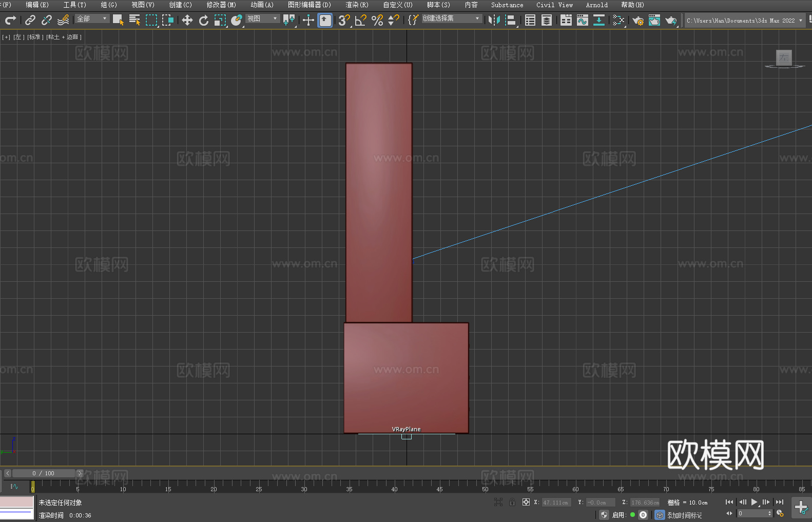Open the 创建选择集 named selection dropdown

[x=452, y=18]
